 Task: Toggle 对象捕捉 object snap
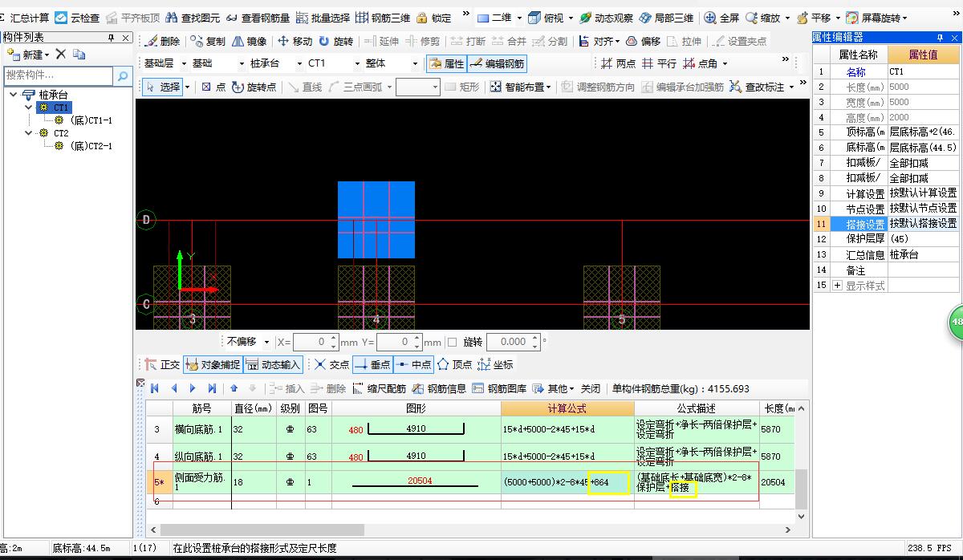(212, 365)
